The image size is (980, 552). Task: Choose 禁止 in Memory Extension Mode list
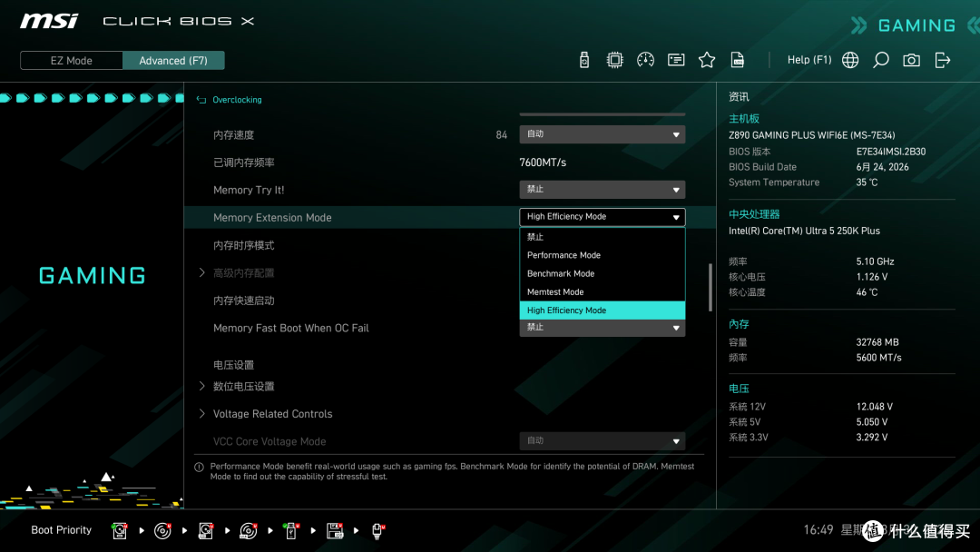pos(602,237)
